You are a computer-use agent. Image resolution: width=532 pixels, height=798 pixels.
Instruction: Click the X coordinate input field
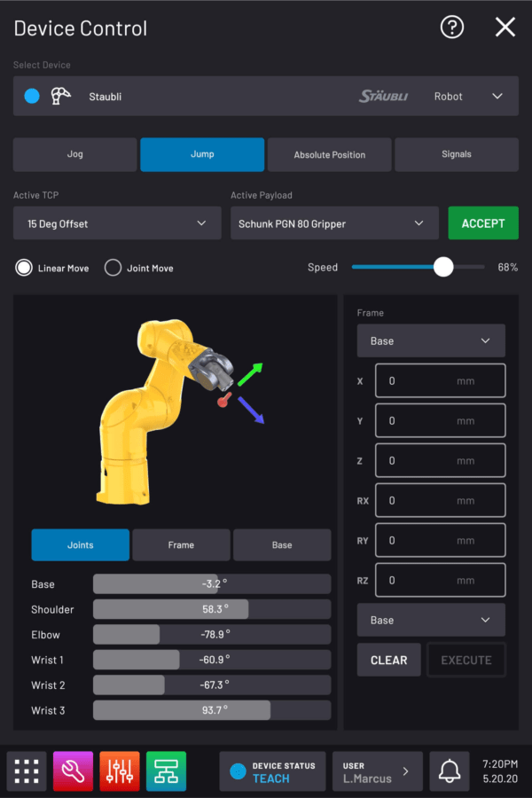point(440,381)
